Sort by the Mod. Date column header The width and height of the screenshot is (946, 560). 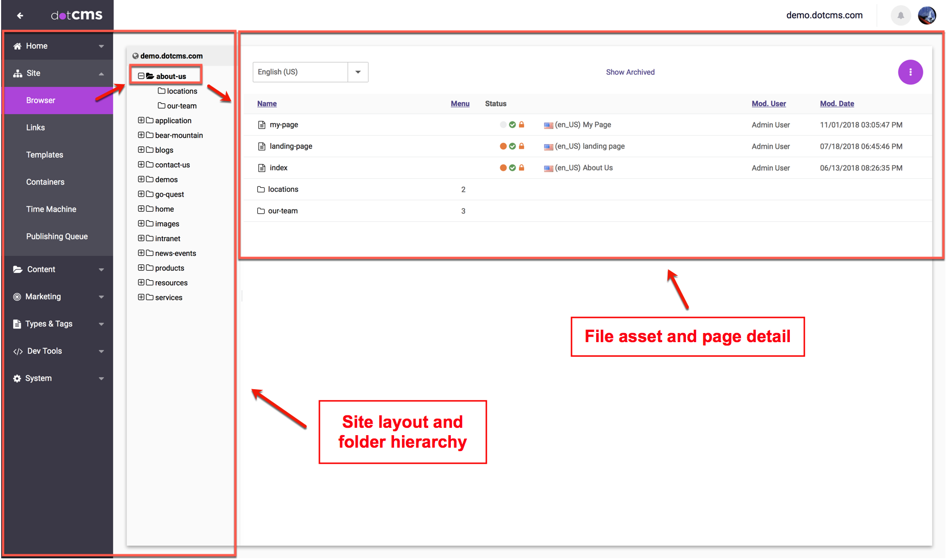pyautogui.click(x=837, y=104)
